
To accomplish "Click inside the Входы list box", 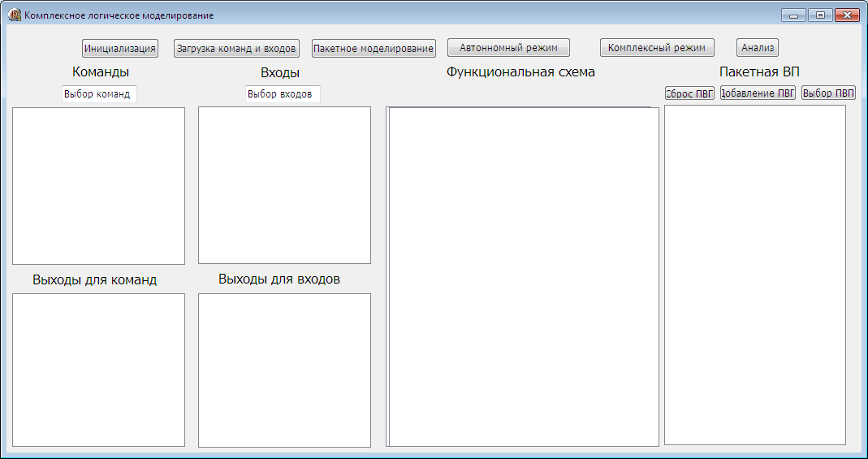I will click(284, 185).
